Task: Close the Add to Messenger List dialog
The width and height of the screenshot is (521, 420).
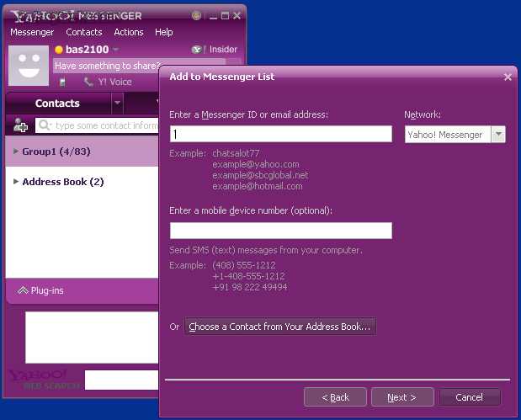Action: [x=508, y=77]
